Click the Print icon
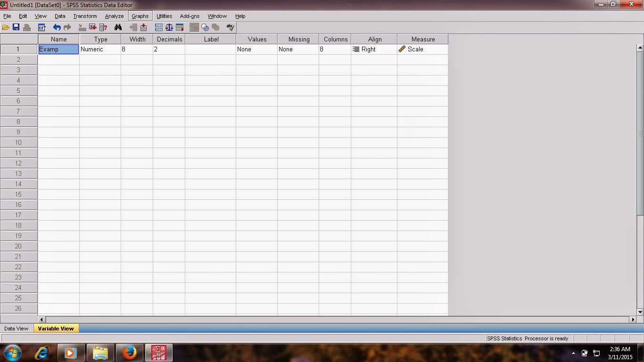The height and width of the screenshot is (362, 644). [x=27, y=27]
